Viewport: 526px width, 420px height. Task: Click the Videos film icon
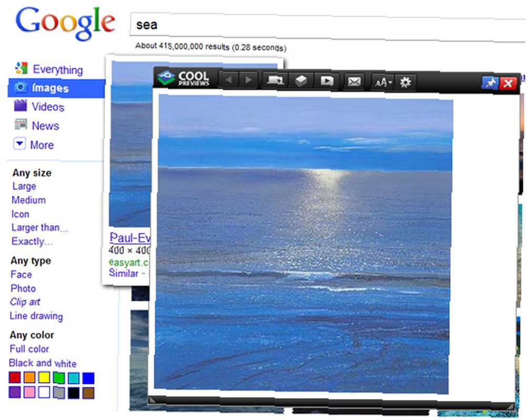point(21,105)
